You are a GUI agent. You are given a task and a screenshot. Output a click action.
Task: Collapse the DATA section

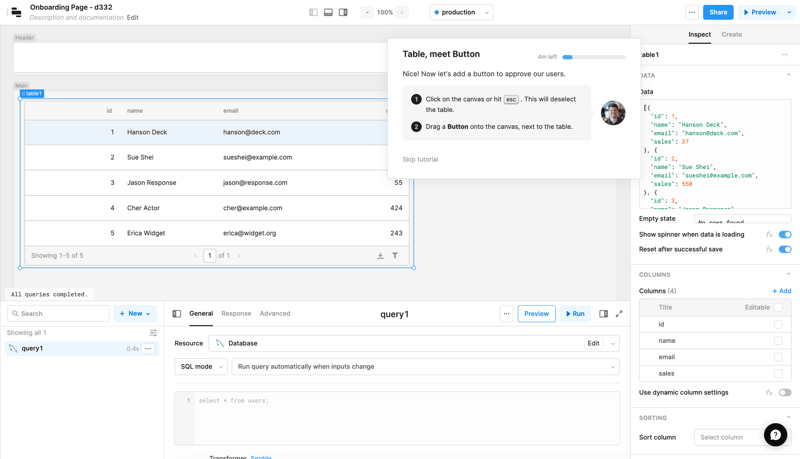pyautogui.click(x=788, y=75)
